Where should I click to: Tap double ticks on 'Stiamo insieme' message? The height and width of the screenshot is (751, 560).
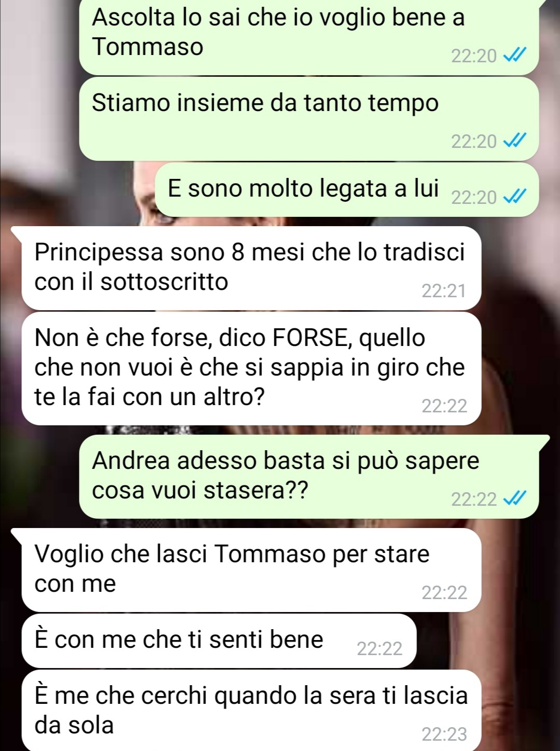click(x=515, y=141)
